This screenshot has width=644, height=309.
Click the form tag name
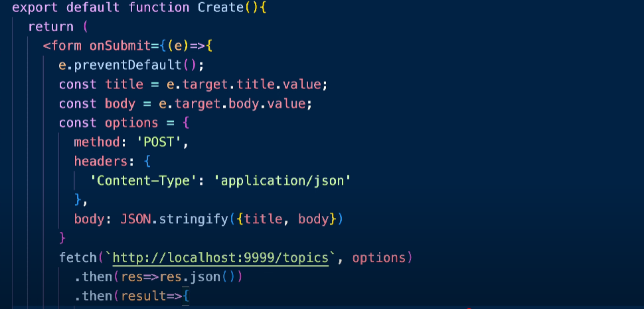66,46
